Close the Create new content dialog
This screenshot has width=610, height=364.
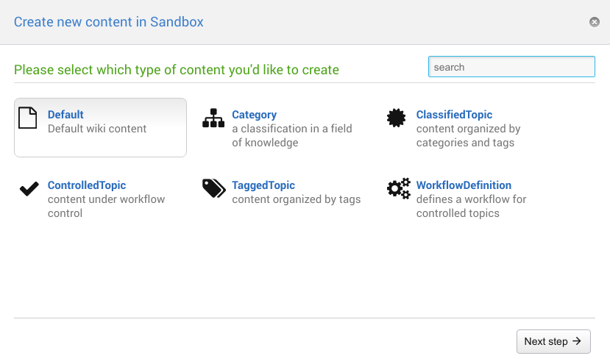click(x=595, y=22)
